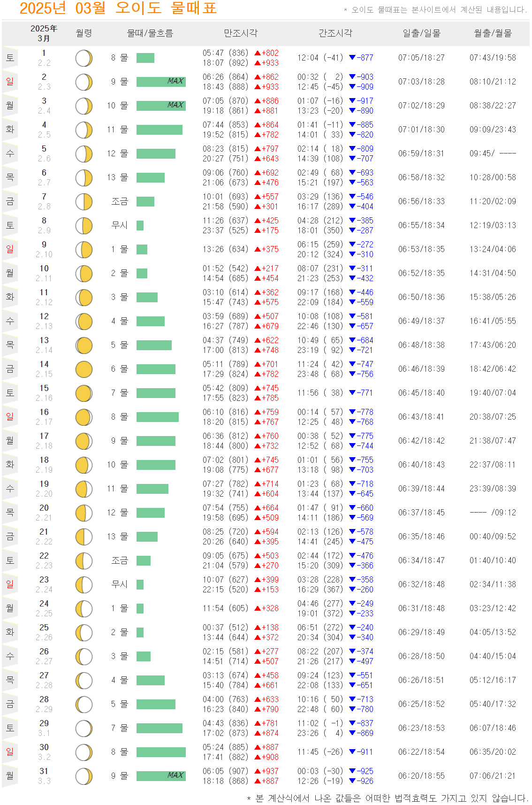The height and width of the screenshot is (805, 532).
Task: Click the moon phase icon for March 4
Action: point(84,130)
